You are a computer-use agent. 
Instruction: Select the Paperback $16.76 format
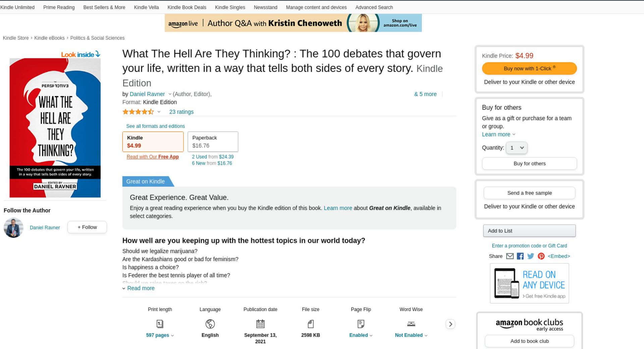pos(213,142)
